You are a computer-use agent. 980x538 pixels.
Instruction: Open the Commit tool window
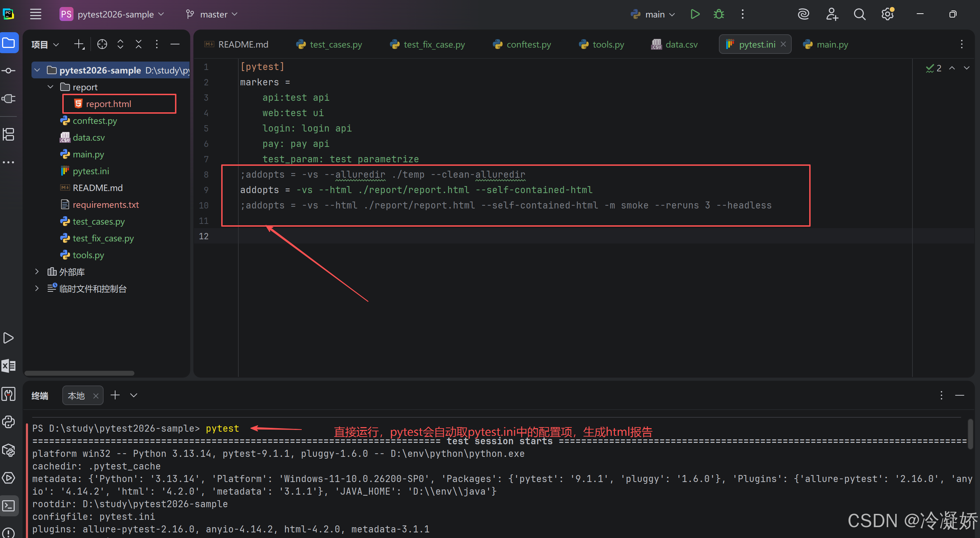coord(9,71)
